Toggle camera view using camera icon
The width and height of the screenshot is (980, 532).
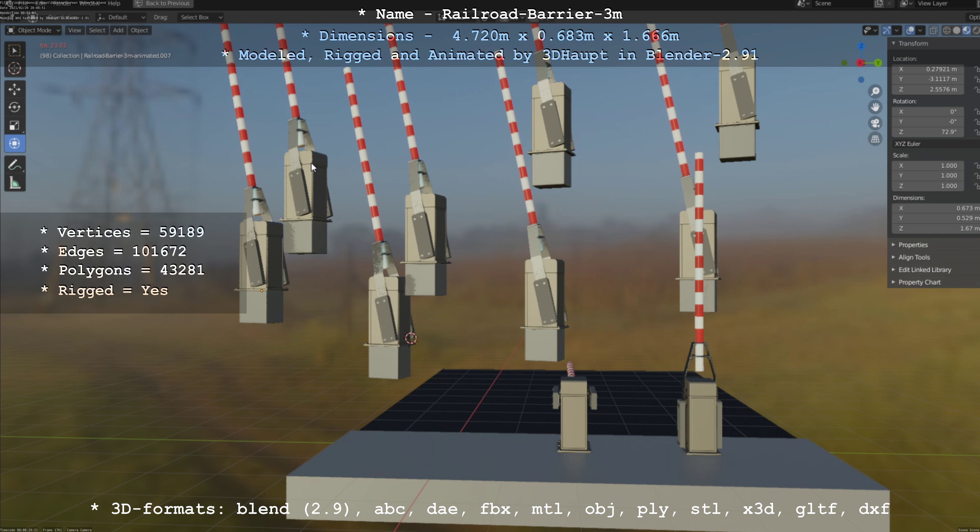tap(875, 123)
